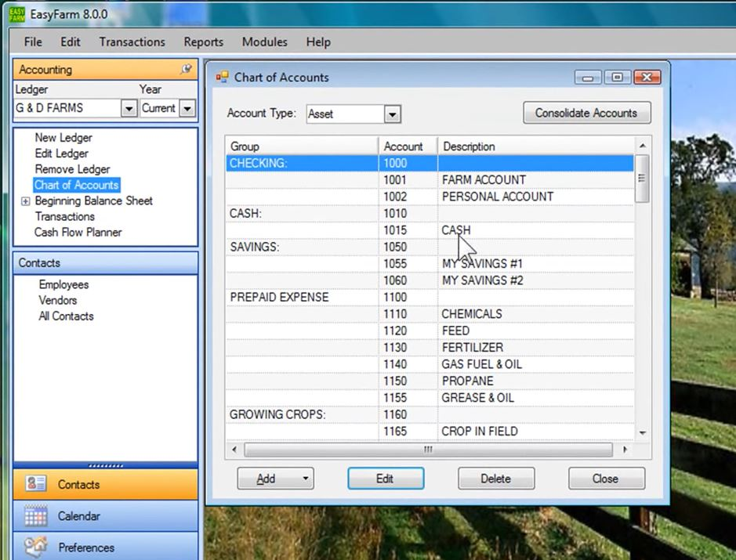
Task: Select Edit Ledger in the Accounting panel
Action: pos(61,154)
